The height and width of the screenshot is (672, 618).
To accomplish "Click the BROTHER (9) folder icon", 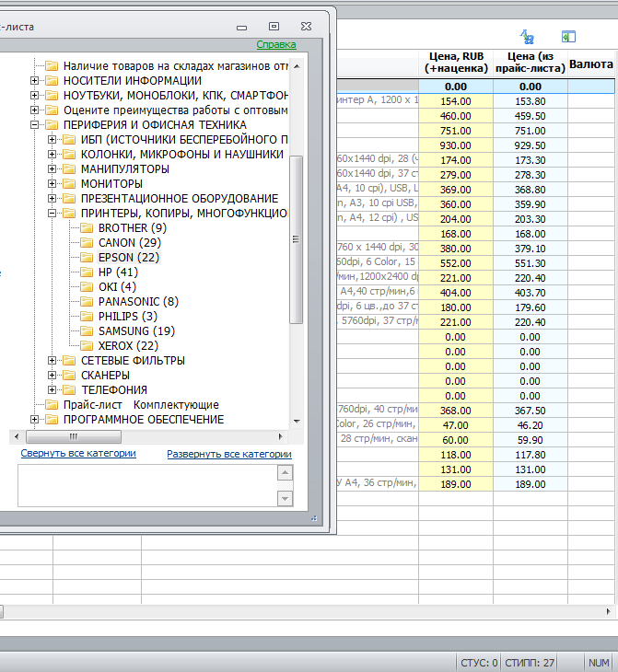I will point(87,227).
